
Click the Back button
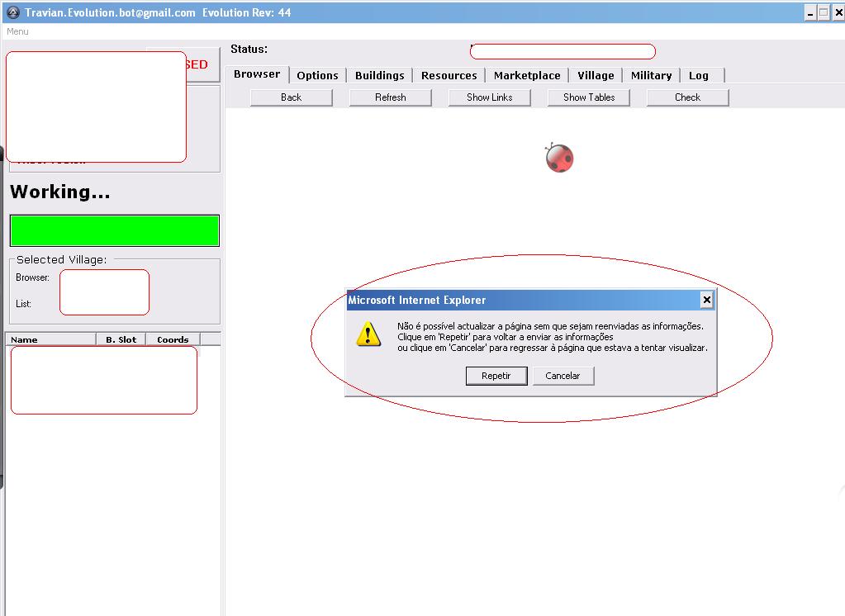(291, 97)
